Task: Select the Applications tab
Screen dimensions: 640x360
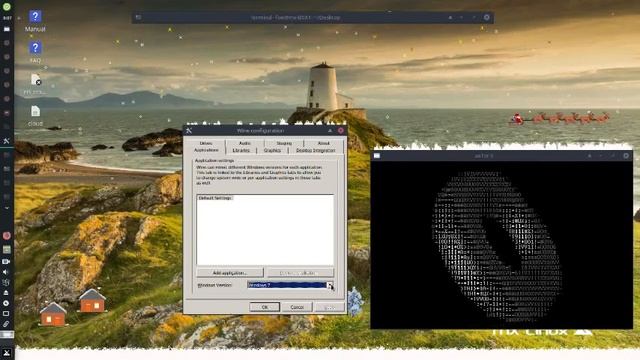Action: pyautogui.click(x=206, y=150)
